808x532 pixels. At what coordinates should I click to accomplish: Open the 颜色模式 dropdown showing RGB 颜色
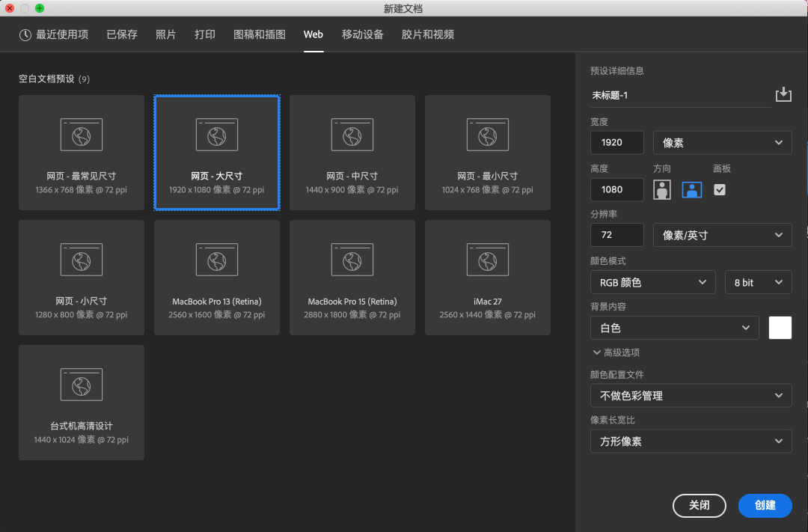(x=652, y=282)
